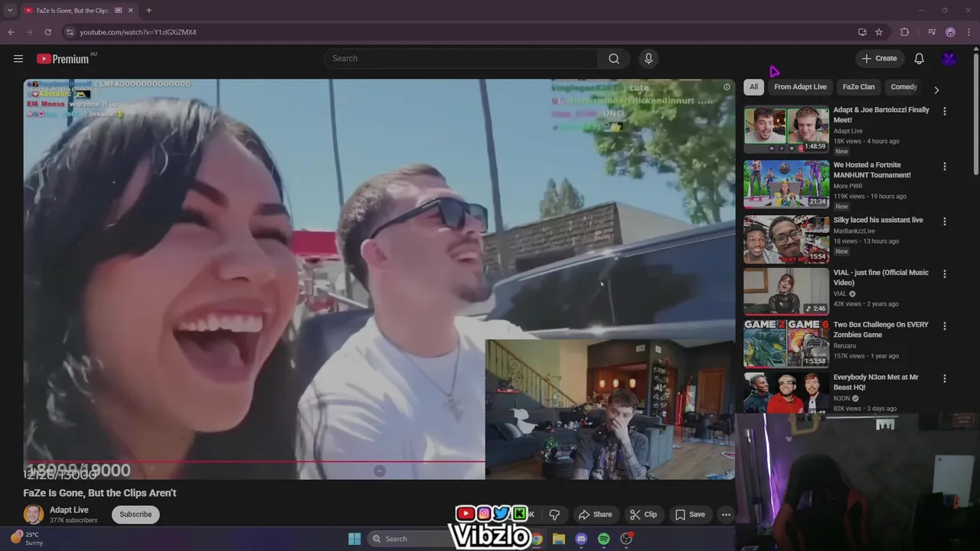Open VIAL just fine music video thumbnail

(786, 291)
